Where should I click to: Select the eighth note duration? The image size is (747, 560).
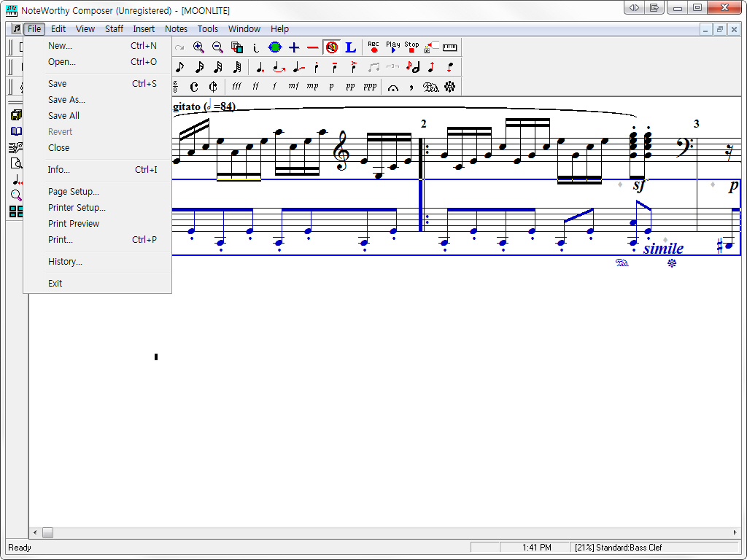(x=179, y=67)
